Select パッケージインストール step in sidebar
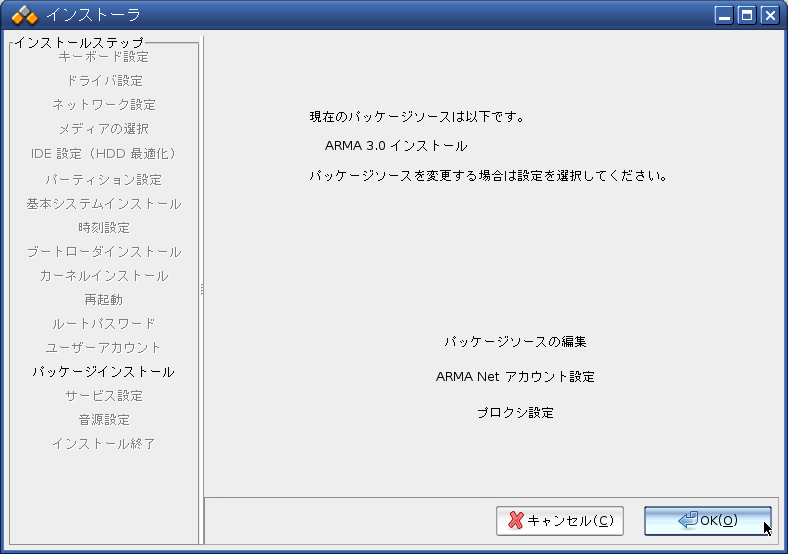Image resolution: width=788 pixels, height=554 pixels. point(103,372)
